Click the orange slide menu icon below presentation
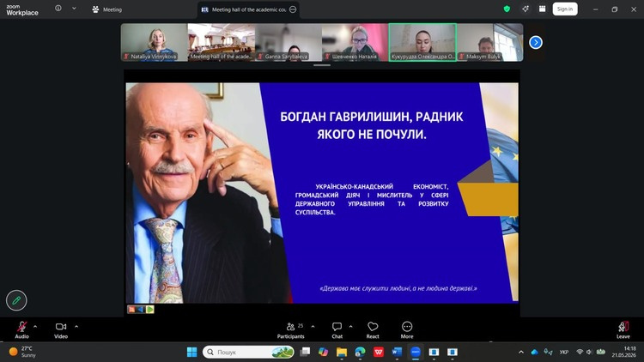This screenshot has width=644, height=362. [x=131, y=310]
